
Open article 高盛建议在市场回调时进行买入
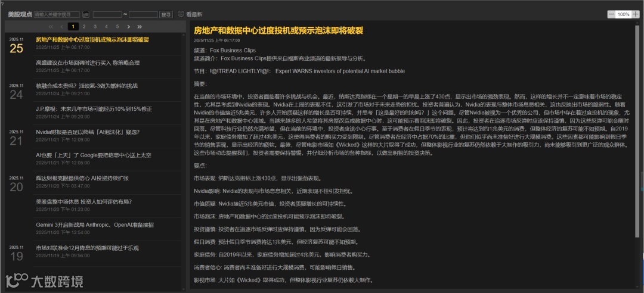pyautogui.click(x=88, y=63)
